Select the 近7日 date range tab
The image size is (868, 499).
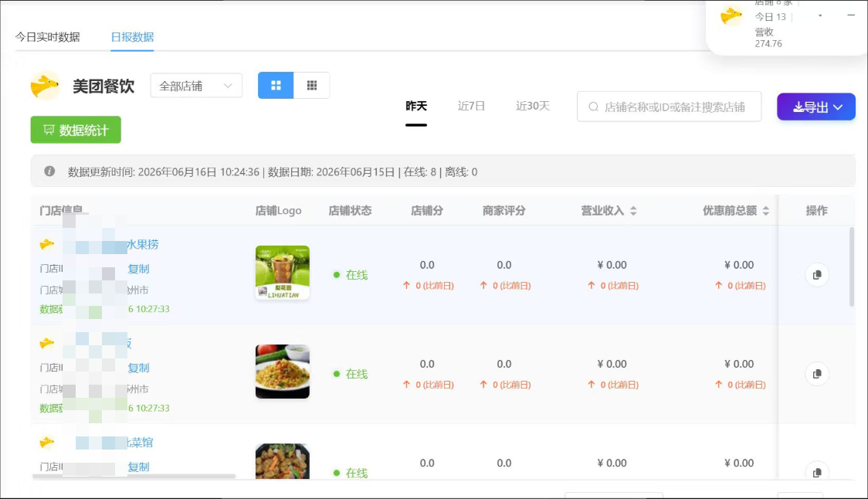point(472,106)
